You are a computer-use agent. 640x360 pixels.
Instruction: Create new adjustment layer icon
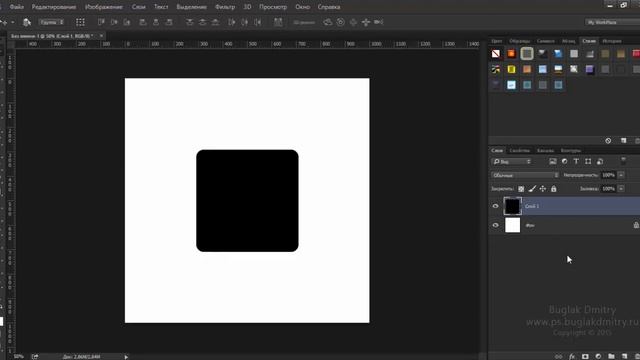pyautogui.click(x=598, y=356)
